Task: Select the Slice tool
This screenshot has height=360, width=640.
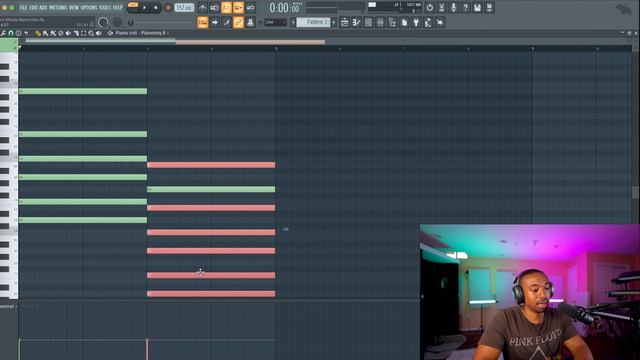Action: click(x=76, y=33)
